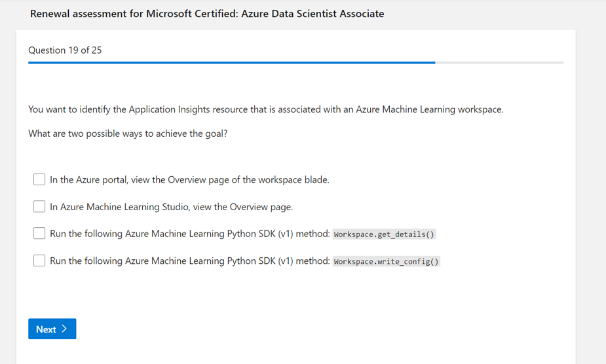Click the chevron arrow inside the Next button
Image resolution: width=606 pixels, height=364 pixels.
[x=65, y=329]
